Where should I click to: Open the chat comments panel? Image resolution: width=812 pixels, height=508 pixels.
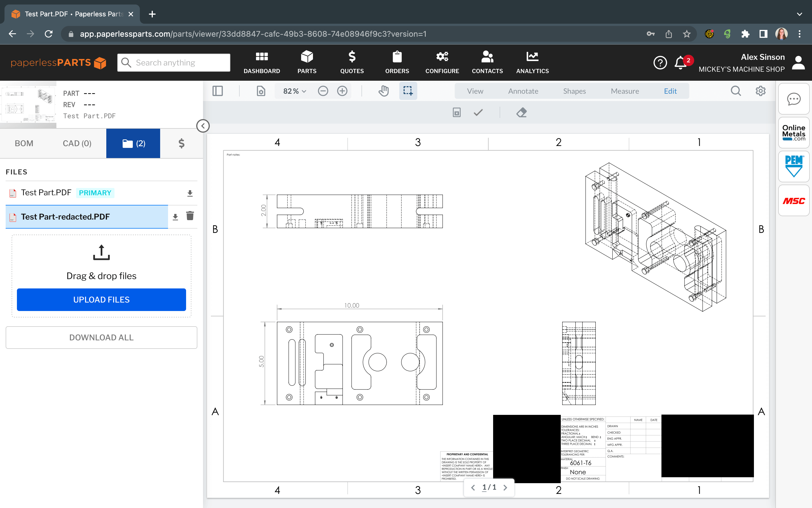coord(794,99)
